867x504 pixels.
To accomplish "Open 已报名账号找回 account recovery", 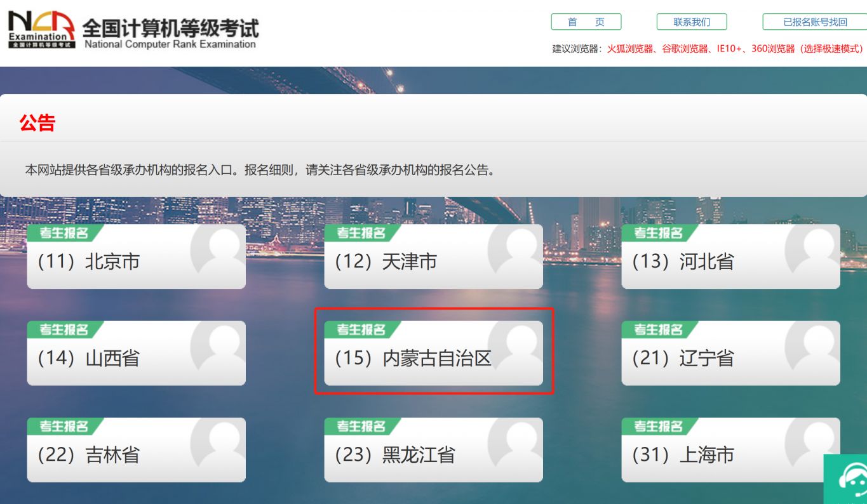I will click(815, 22).
